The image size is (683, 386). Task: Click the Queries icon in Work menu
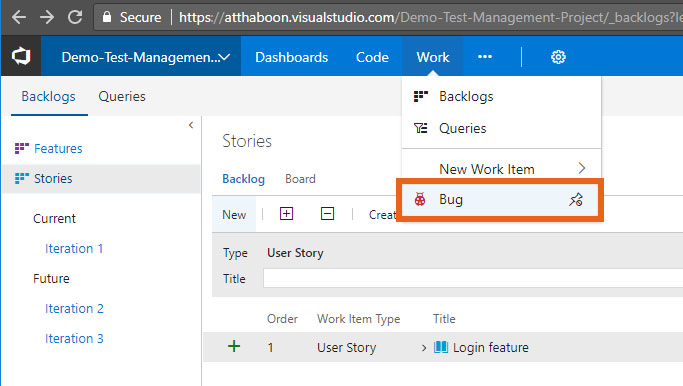click(x=420, y=128)
